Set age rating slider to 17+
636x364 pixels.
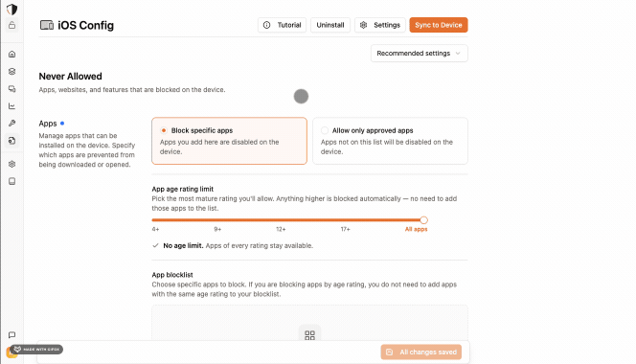(x=345, y=229)
